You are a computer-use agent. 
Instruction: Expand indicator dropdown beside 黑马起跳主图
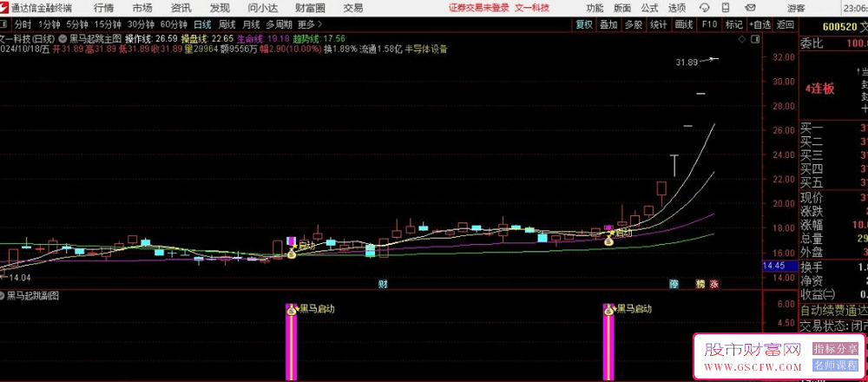62,39
